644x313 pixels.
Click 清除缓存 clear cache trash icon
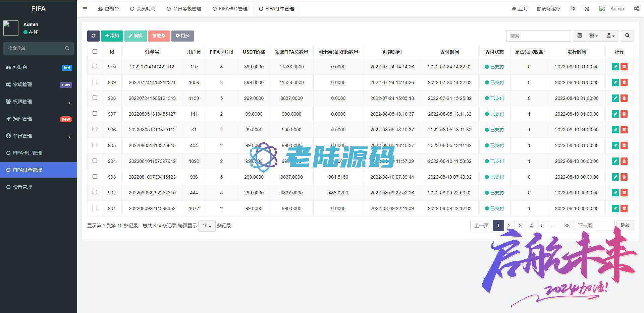tap(539, 9)
